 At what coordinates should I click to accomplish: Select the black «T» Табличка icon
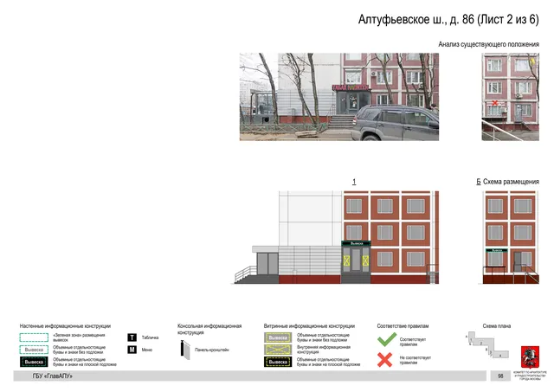coord(132,337)
